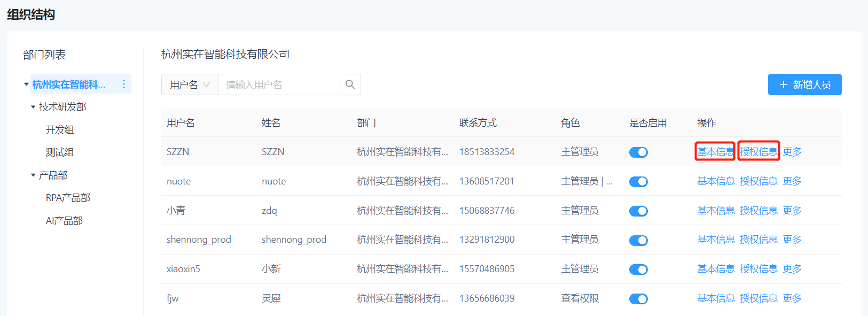Open 授权信息 for user nuote

point(758,181)
